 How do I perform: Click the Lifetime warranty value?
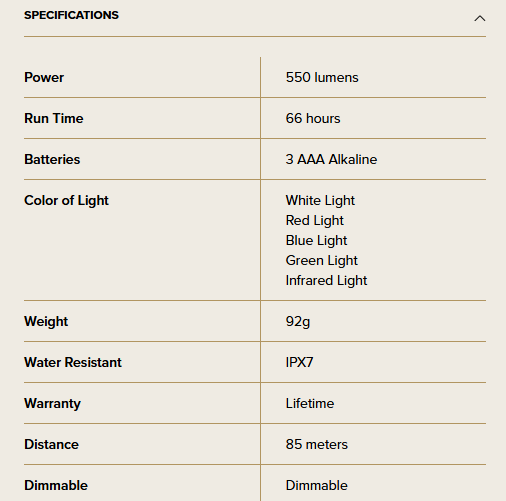tap(310, 403)
